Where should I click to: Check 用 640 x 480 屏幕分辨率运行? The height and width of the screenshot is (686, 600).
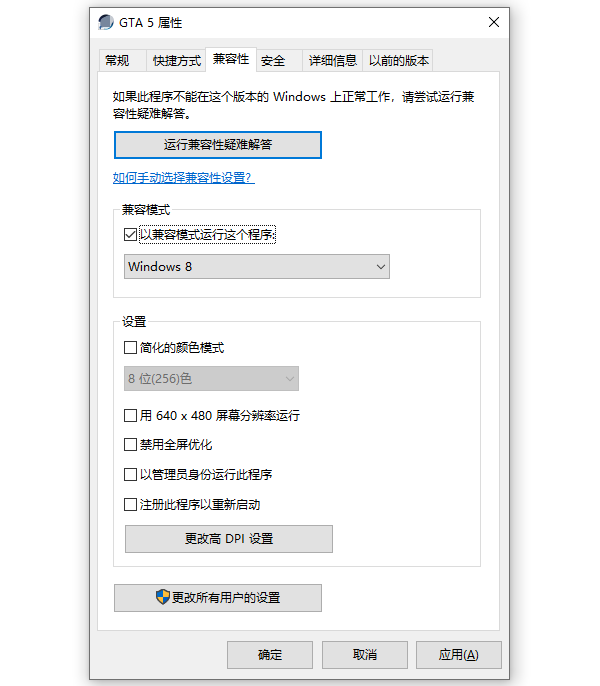tap(130, 415)
